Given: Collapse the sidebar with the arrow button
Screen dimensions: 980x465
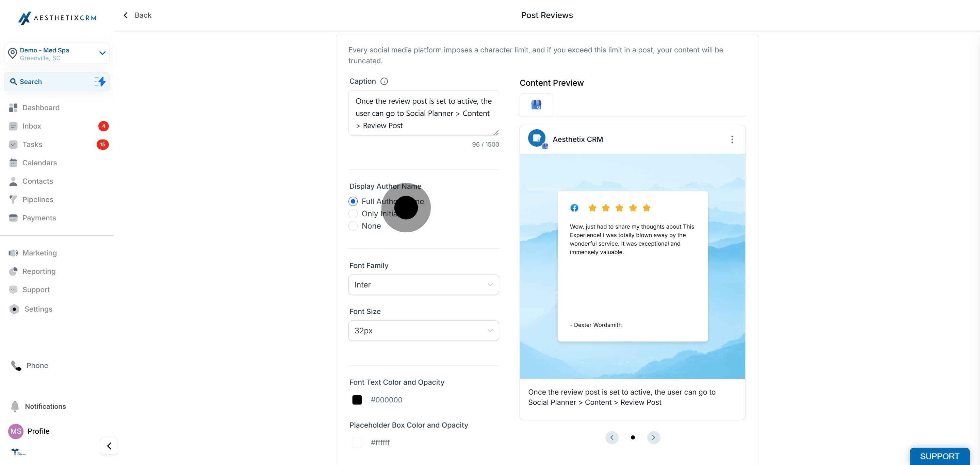Looking at the screenshot, I should [x=109, y=446].
